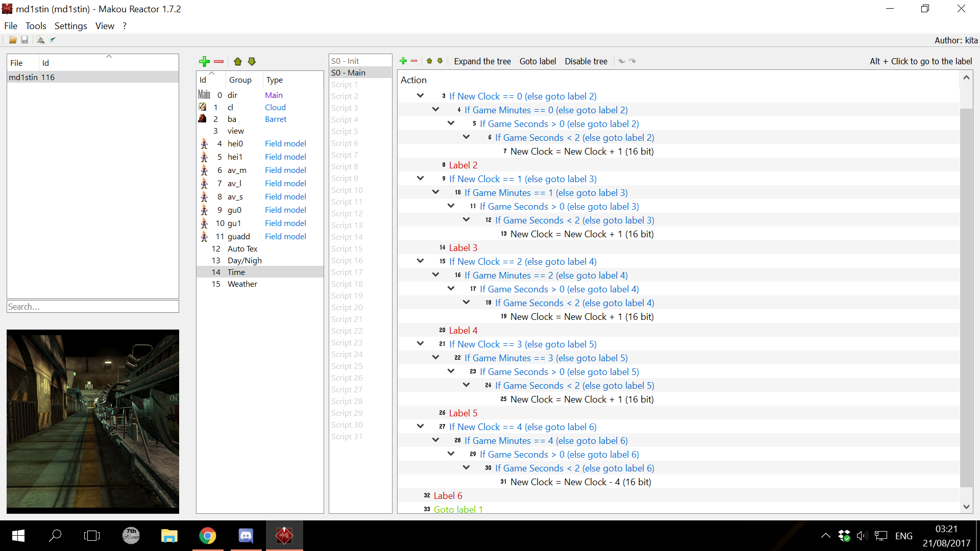Click action list scrollbar up arrow
This screenshot has height=551, width=980.
(966, 78)
